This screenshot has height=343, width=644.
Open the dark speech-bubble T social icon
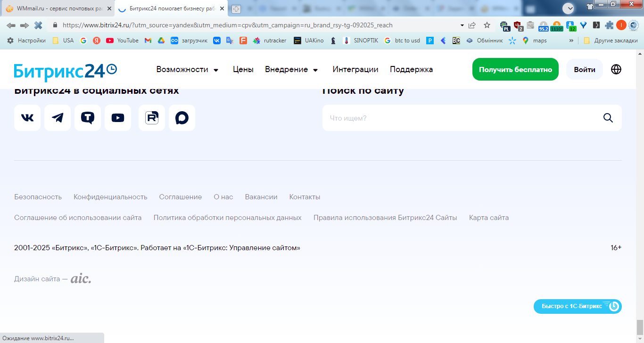point(88,118)
